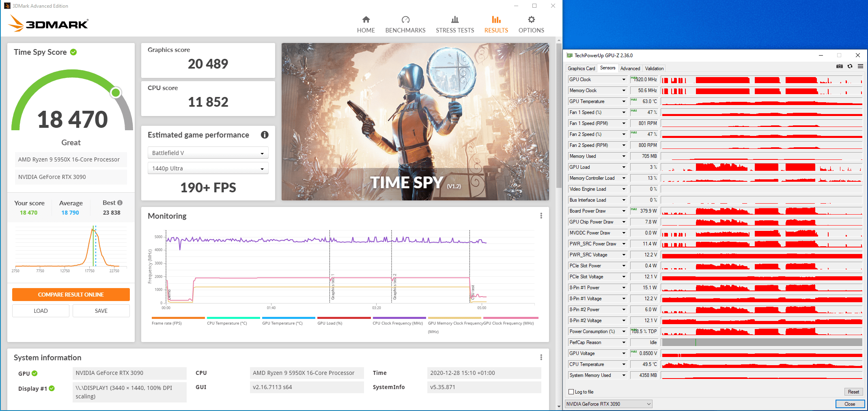Toggle CPU Temperature legend in Monitoring chart
The width and height of the screenshot is (868, 411).
point(233,321)
